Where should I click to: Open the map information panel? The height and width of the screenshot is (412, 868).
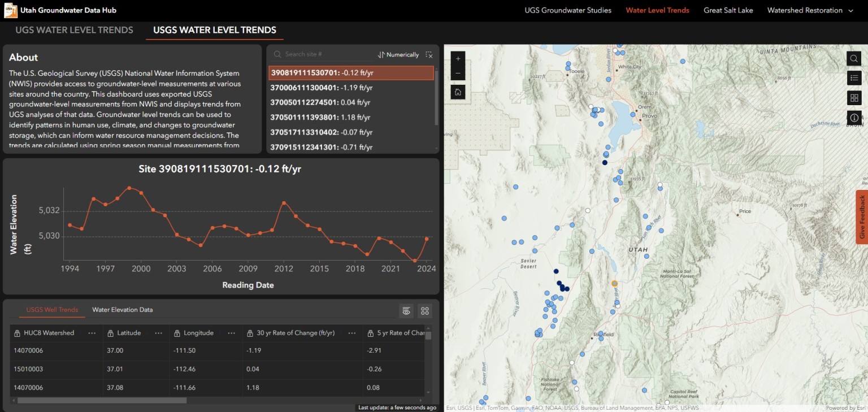(x=854, y=118)
